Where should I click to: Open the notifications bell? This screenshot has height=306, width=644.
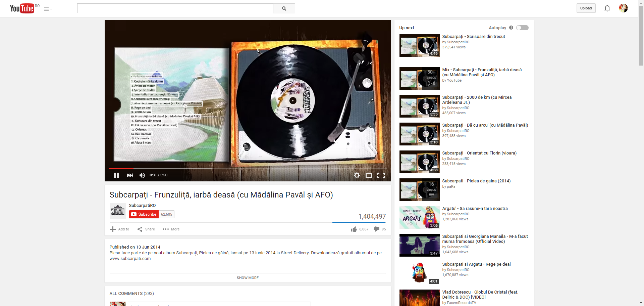coord(607,8)
